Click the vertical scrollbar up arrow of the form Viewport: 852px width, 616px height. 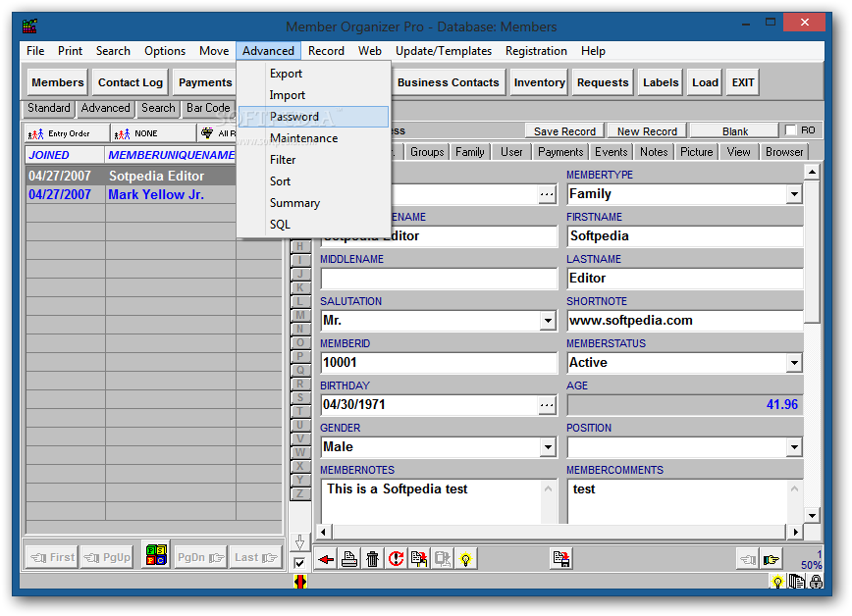click(x=811, y=173)
